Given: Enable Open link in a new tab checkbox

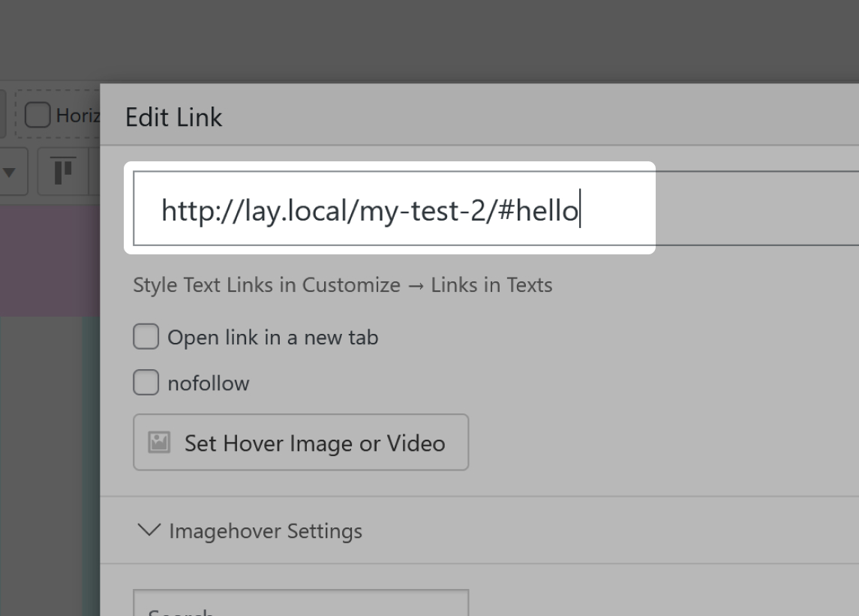Looking at the screenshot, I should tap(146, 337).
